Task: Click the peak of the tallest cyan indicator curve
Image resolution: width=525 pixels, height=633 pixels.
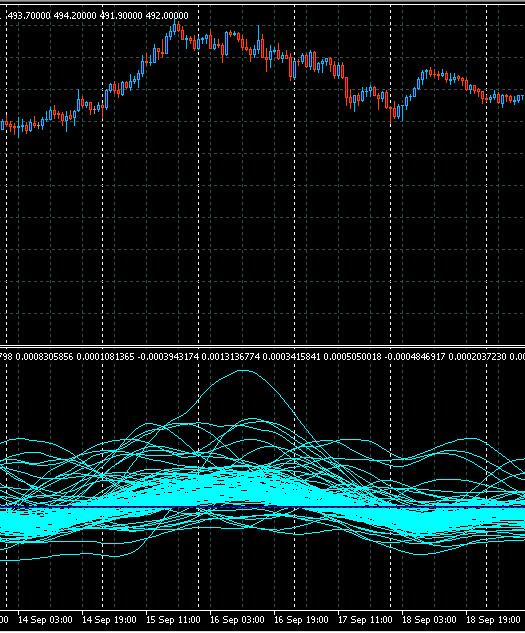Action: pos(244,371)
